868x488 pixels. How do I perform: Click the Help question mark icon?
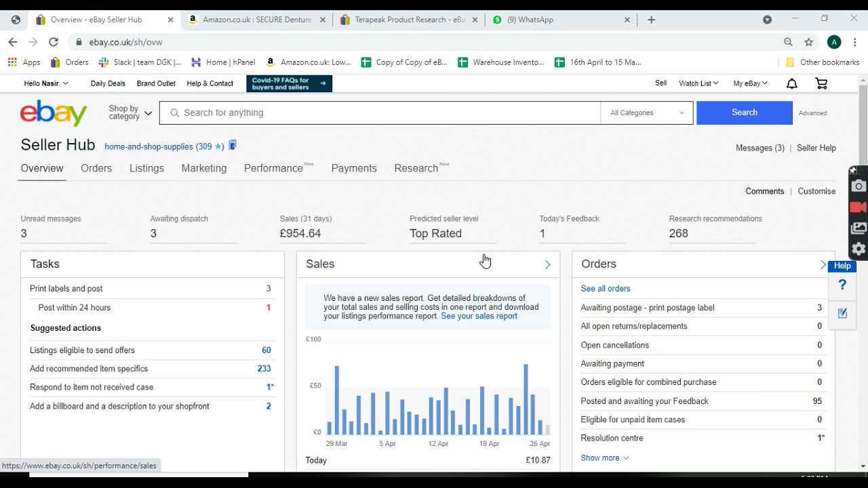coord(842,285)
